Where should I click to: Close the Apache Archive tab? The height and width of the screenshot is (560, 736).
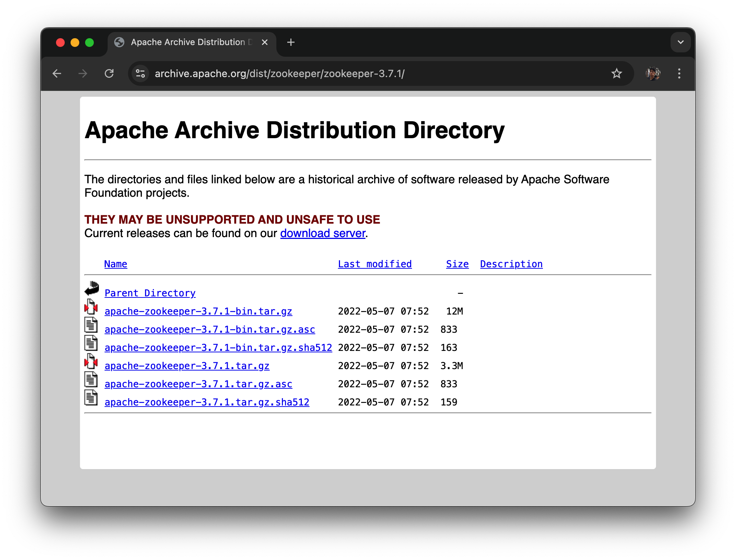(265, 43)
